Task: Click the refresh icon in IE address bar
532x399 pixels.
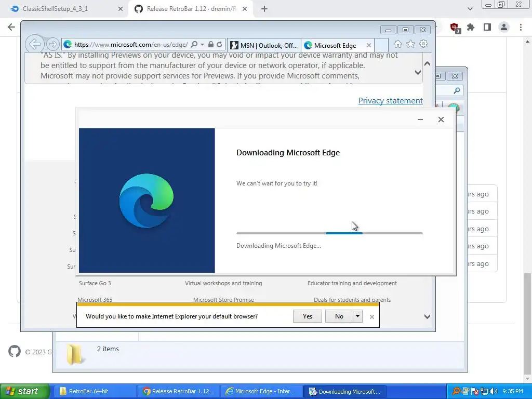Action: click(219, 45)
